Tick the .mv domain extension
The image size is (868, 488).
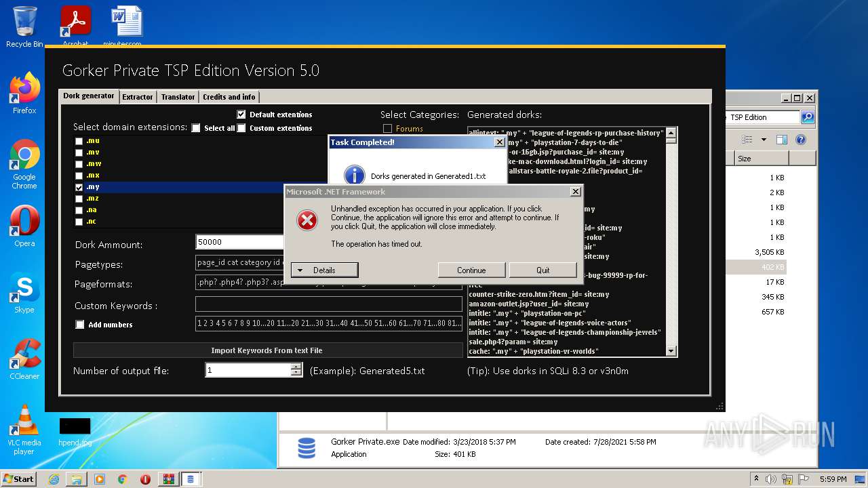pos(79,152)
